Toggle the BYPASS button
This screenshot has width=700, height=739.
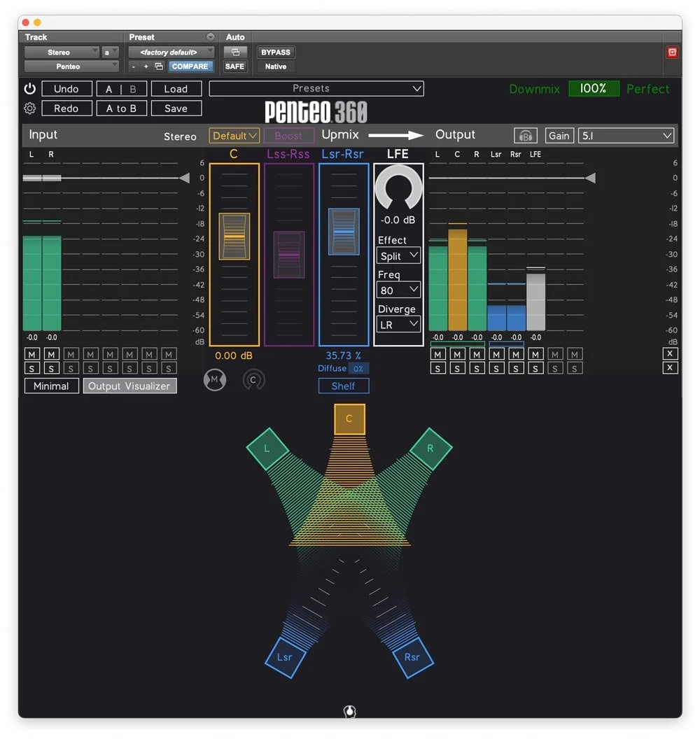[x=276, y=52]
